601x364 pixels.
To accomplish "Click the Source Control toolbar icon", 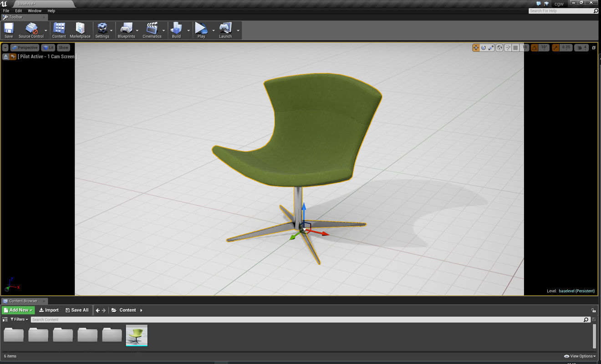I will [x=31, y=30].
